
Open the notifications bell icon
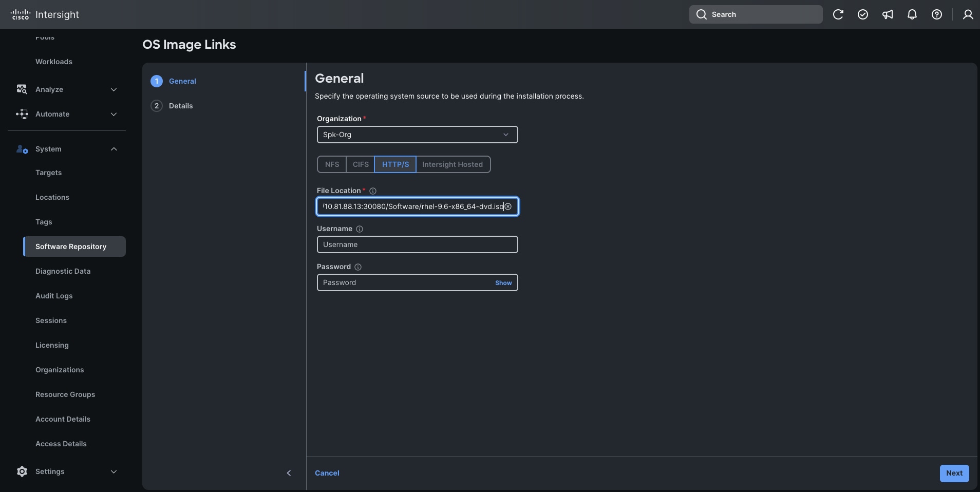point(913,14)
